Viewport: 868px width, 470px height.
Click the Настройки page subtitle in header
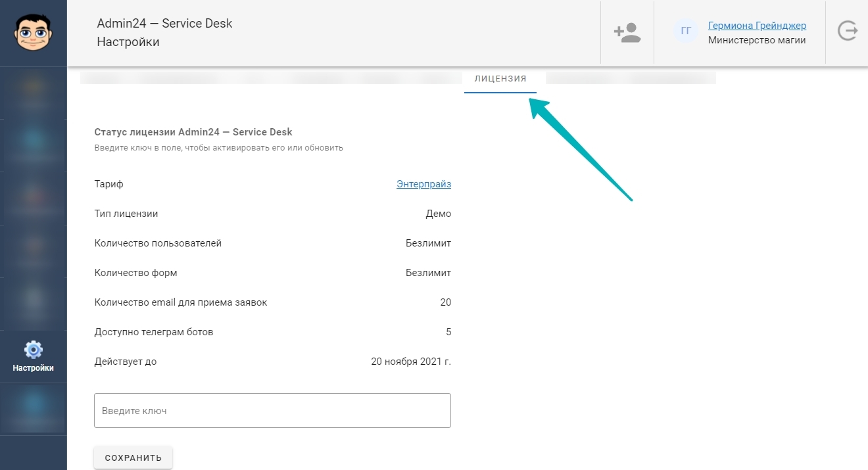[x=128, y=42]
